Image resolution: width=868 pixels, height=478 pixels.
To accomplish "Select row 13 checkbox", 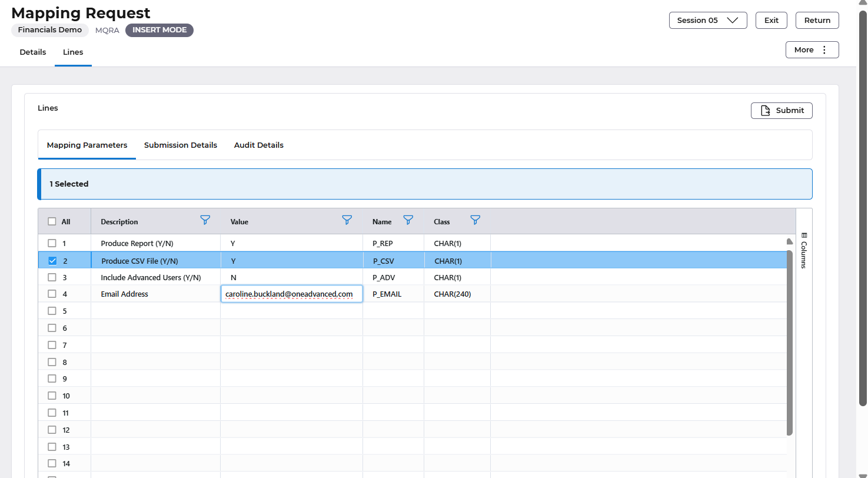I will 52,447.
